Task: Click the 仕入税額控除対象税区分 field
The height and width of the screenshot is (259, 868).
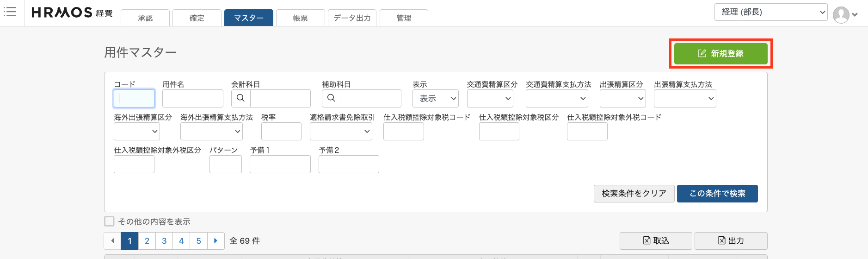Action: click(x=499, y=131)
